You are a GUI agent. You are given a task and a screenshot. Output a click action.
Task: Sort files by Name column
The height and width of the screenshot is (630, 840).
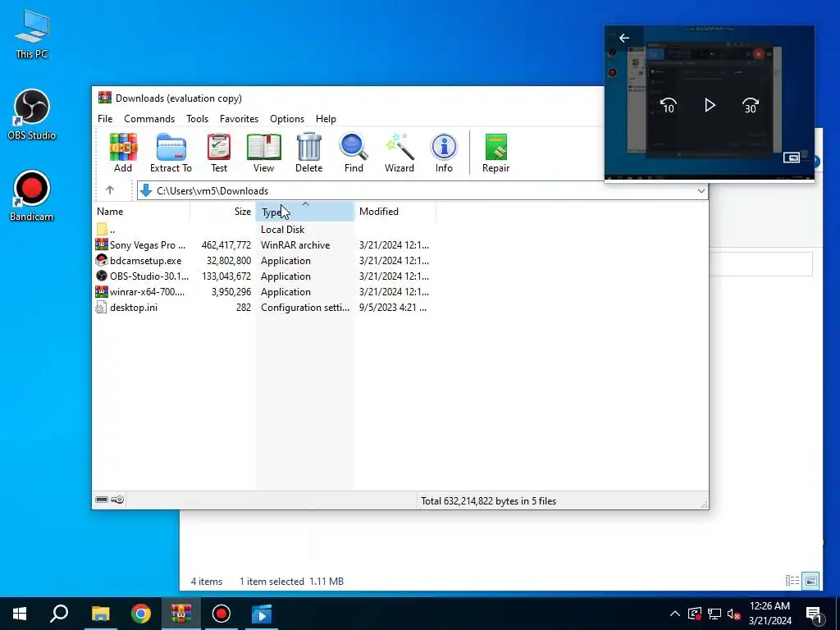click(x=141, y=211)
